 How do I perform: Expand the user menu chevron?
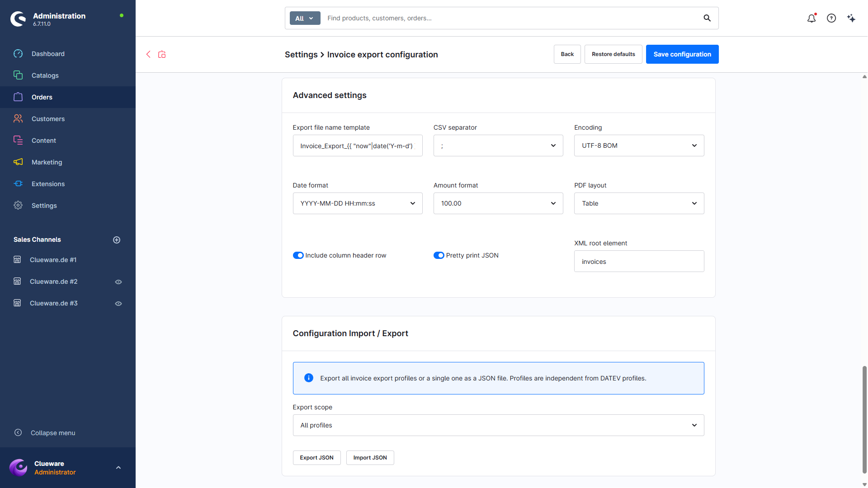(118, 468)
